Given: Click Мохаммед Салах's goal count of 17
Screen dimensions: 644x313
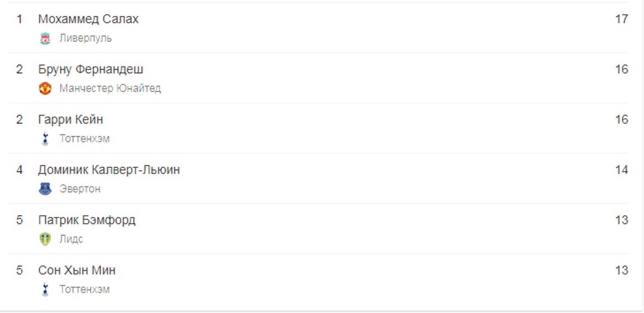Looking at the screenshot, I should click(x=621, y=19).
